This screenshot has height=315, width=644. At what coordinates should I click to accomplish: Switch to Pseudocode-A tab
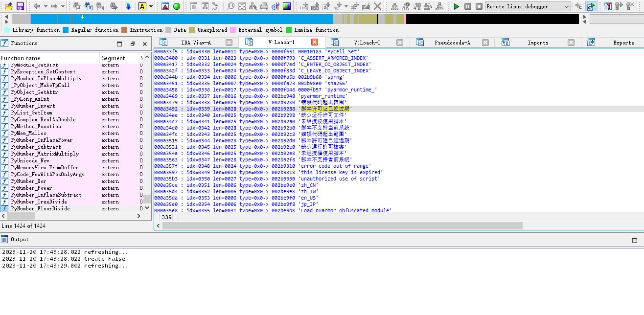tap(452, 43)
